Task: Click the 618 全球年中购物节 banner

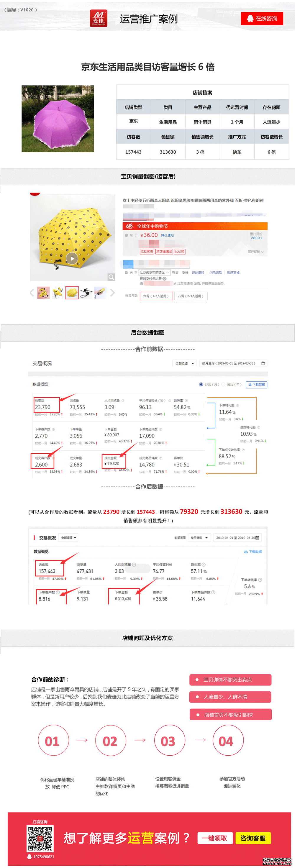Action: coord(195,226)
